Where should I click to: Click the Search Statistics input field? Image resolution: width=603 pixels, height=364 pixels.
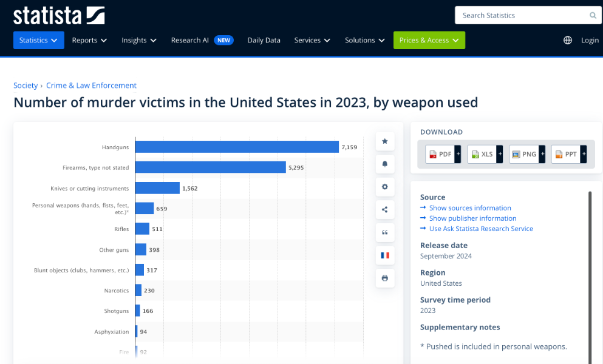pos(521,16)
